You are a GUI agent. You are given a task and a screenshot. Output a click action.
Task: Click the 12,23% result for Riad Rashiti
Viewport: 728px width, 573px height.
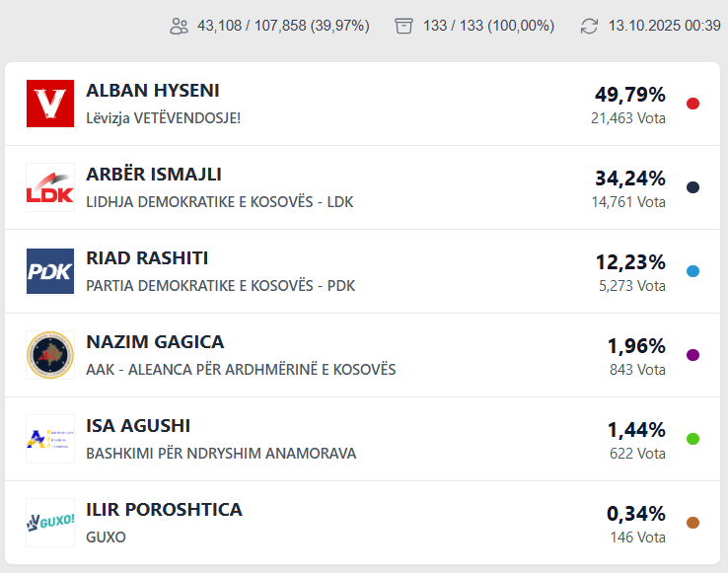[630, 262]
